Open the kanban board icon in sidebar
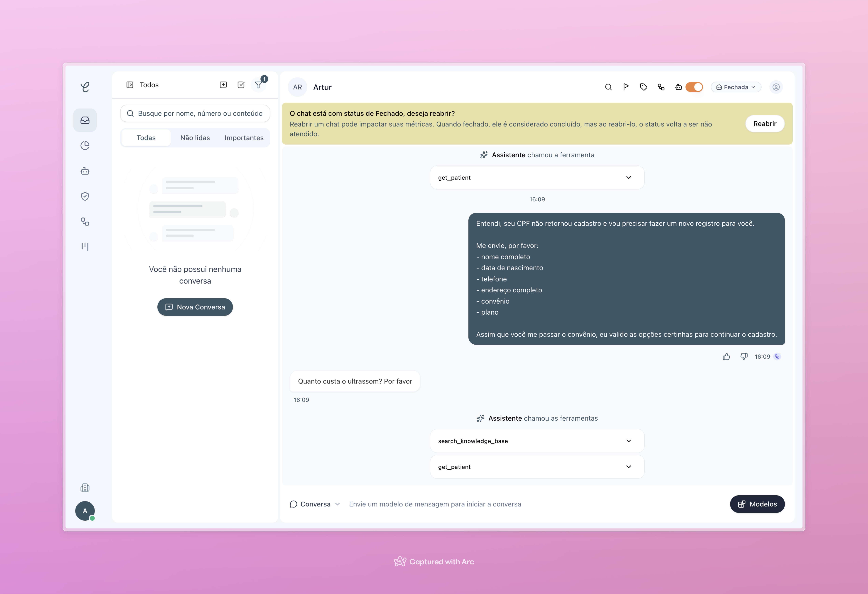Viewport: 868px width, 594px height. pos(85,247)
